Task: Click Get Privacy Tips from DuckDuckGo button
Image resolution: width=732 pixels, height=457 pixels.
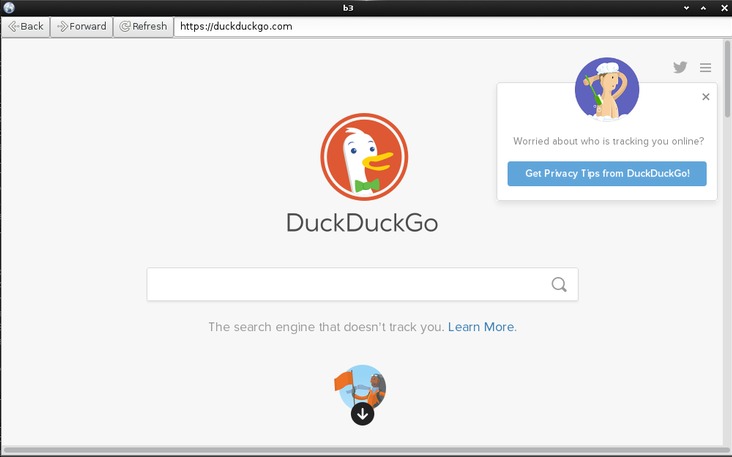Action: [607, 174]
